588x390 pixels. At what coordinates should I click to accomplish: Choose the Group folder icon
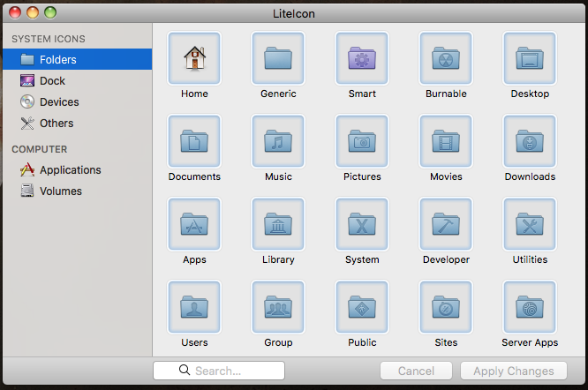(278, 307)
